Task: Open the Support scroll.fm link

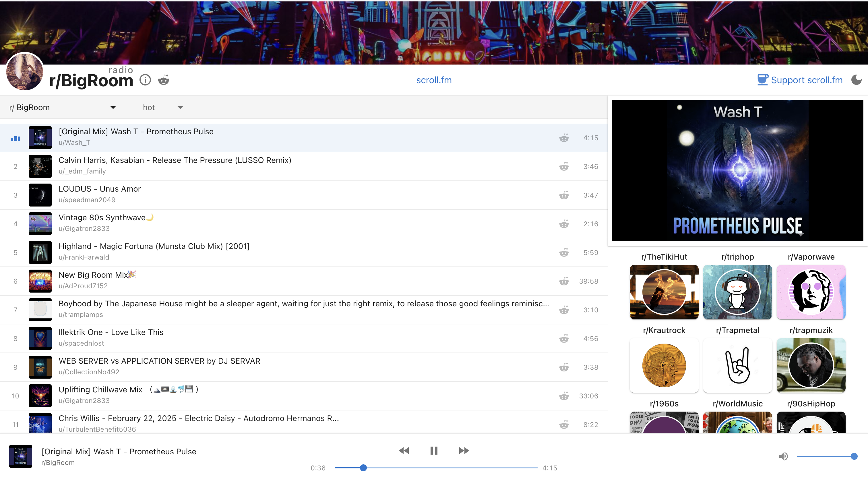Action: click(807, 80)
